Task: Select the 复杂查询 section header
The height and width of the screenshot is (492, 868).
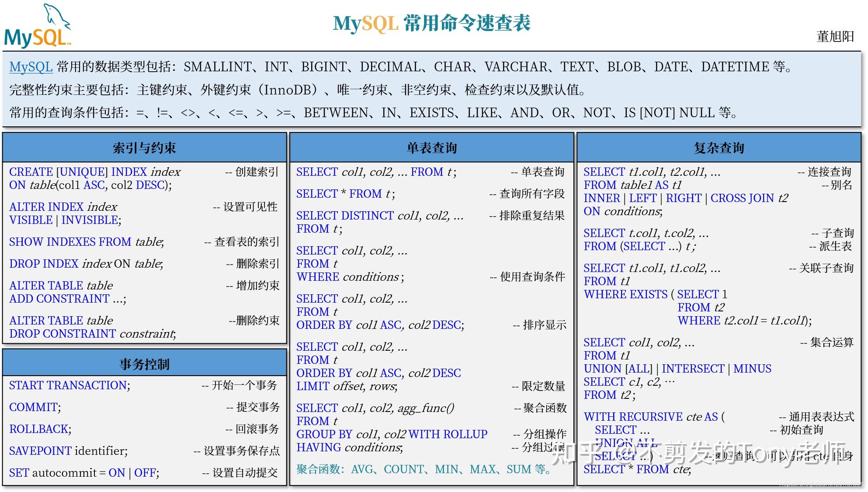Action: click(719, 148)
